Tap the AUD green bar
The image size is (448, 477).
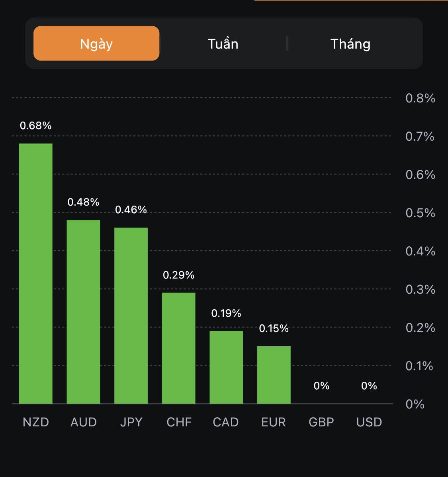[83, 312]
